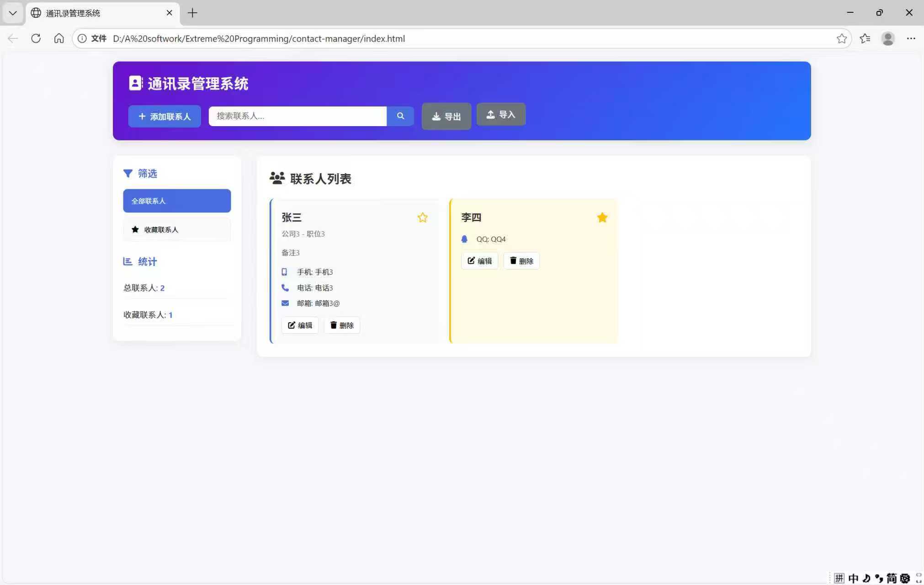
Task: Export contacts with 导出 button
Action: [446, 117]
